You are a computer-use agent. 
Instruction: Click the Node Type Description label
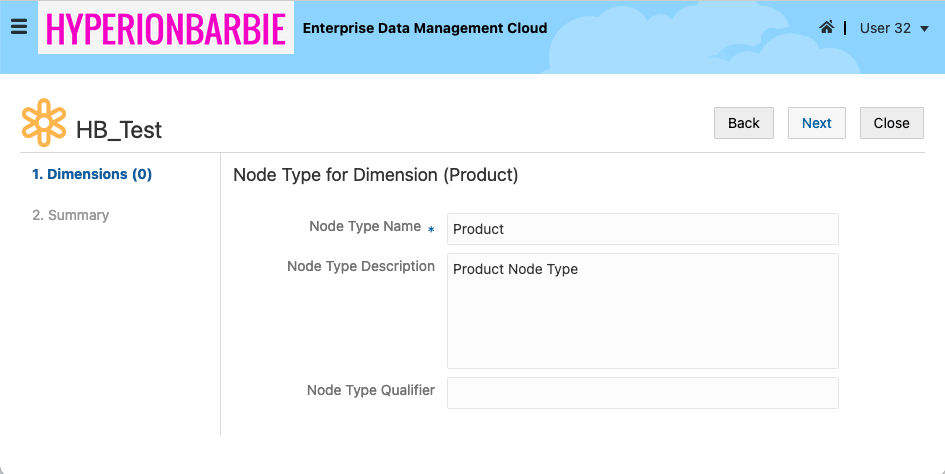point(360,267)
